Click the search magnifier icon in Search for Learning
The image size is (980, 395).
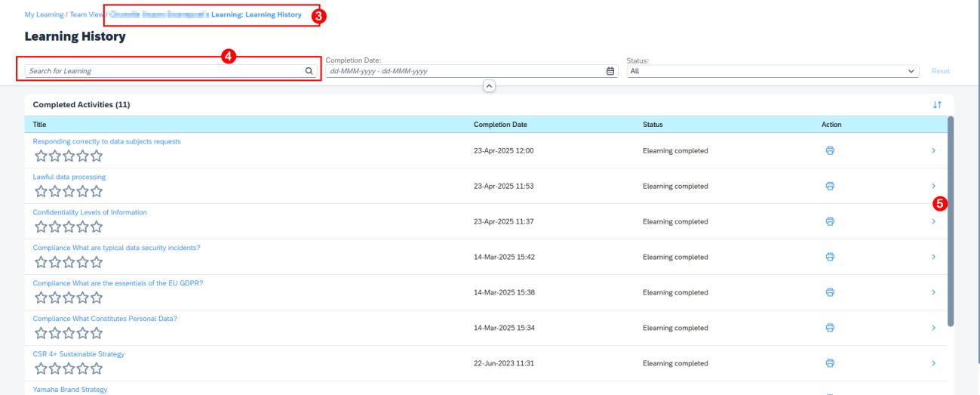(308, 71)
